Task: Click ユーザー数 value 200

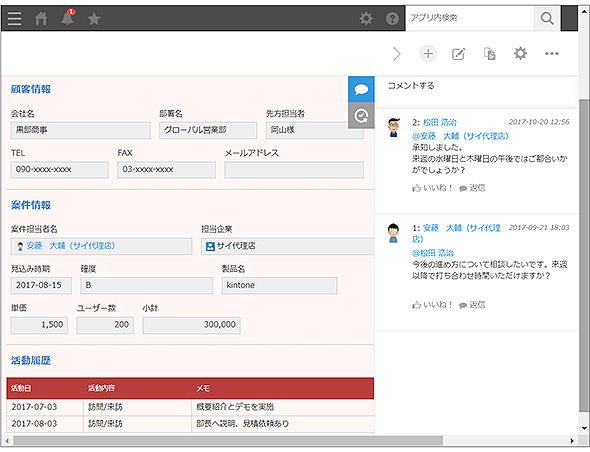Action: click(x=105, y=325)
